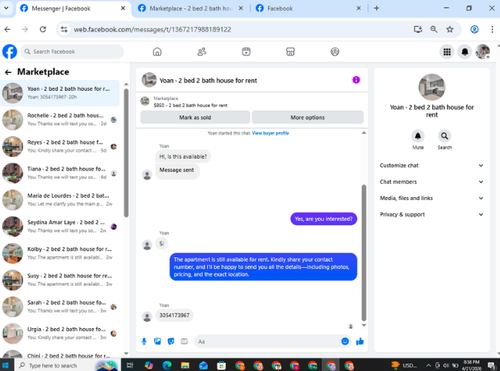
Task: Click the attach photo icon
Action: [x=157, y=341]
